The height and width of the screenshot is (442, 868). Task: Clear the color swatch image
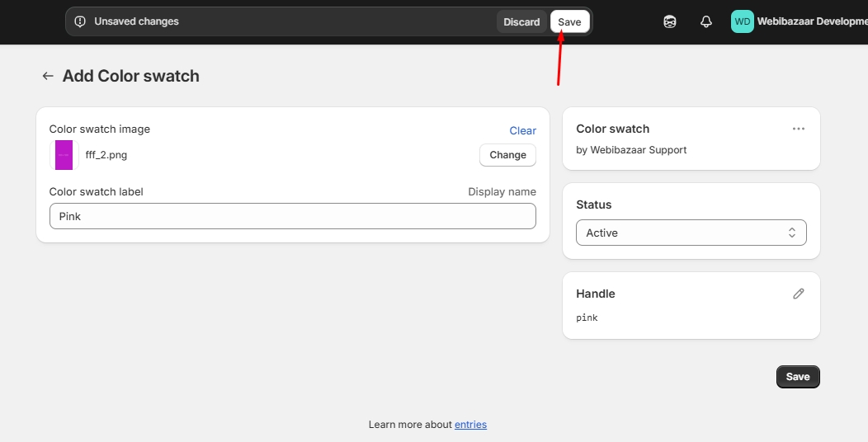tap(522, 130)
